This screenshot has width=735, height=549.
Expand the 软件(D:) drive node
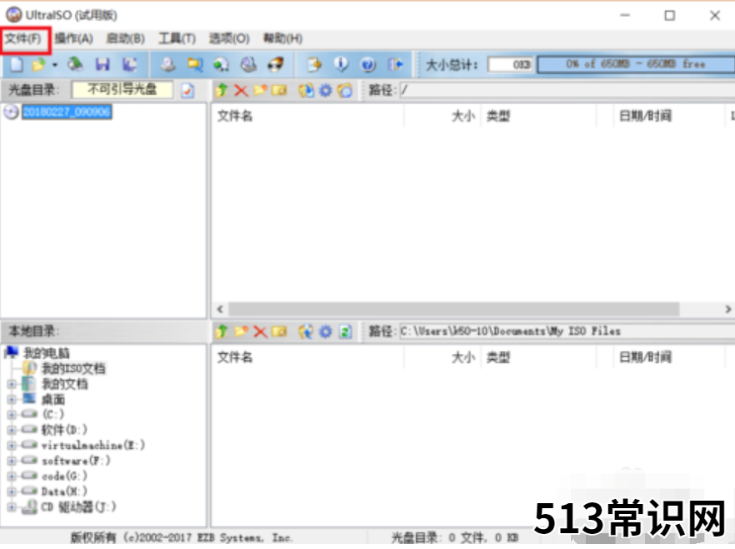(x=12, y=430)
